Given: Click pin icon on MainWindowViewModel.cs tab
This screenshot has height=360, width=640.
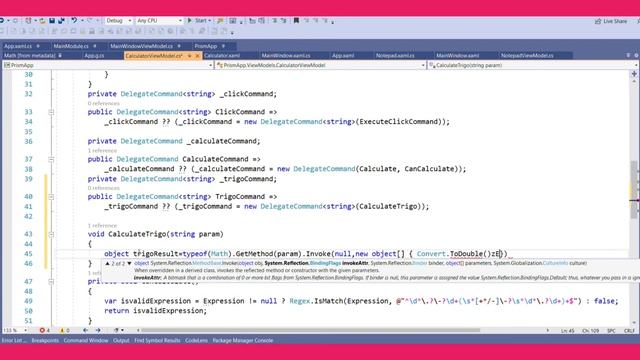Looking at the screenshot, I should (179, 46).
